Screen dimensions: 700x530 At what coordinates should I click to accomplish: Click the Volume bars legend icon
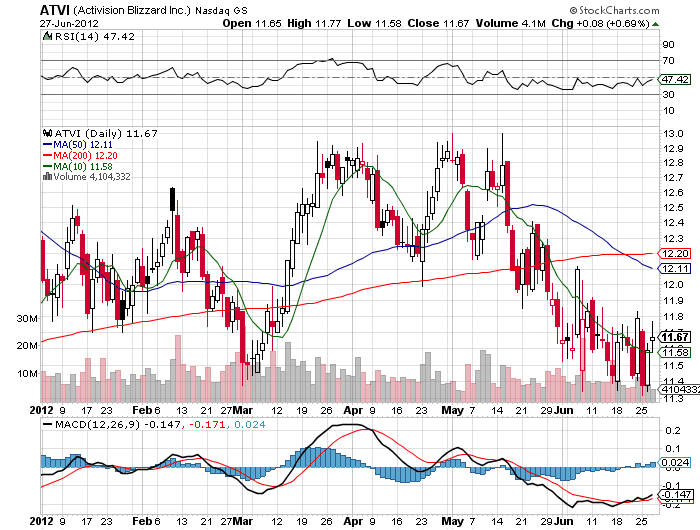tap(47, 177)
